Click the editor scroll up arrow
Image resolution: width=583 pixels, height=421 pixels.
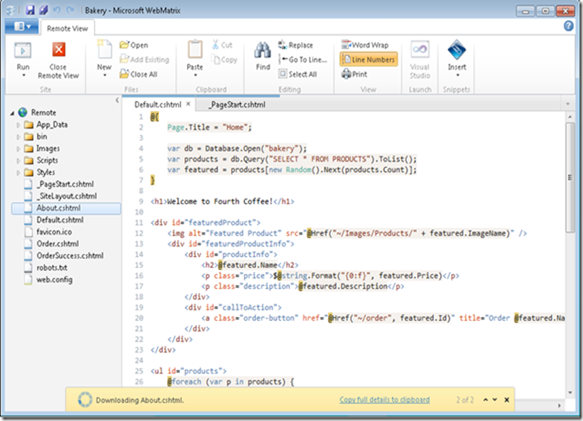click(570, 116)
